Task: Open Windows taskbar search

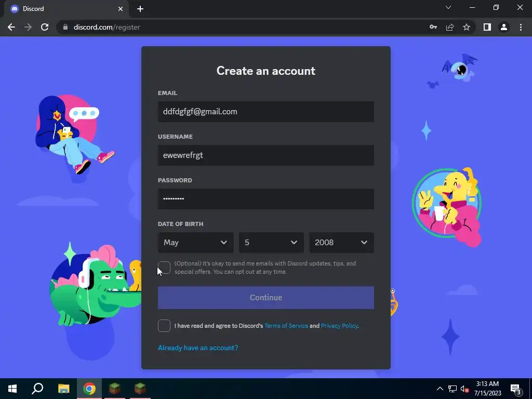Action: tap(37, 389)
